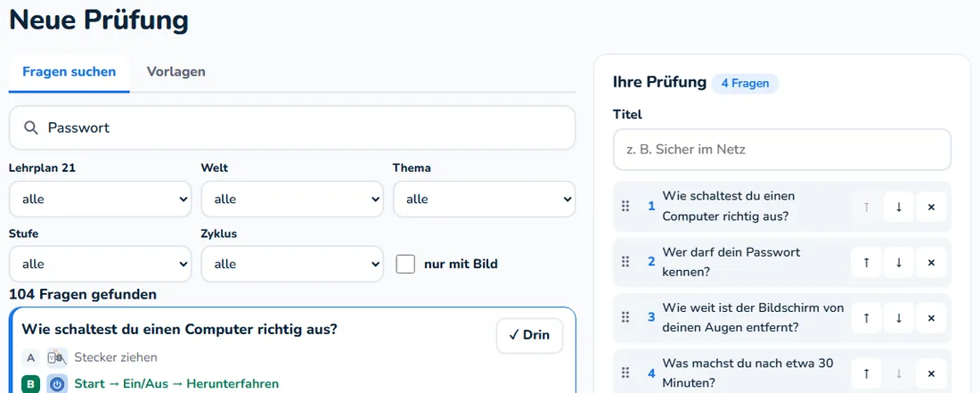980x393 pixels.
Task: Click question title 'Wie schaltest du einen Computer richtig aus?' in results
Action: click(179, 329)
